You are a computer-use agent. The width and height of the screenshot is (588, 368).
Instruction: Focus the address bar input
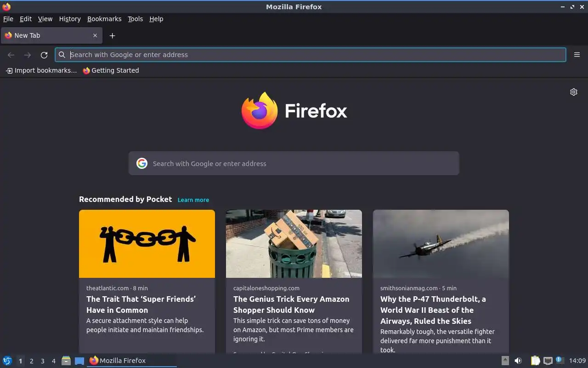tap(311, 55)
